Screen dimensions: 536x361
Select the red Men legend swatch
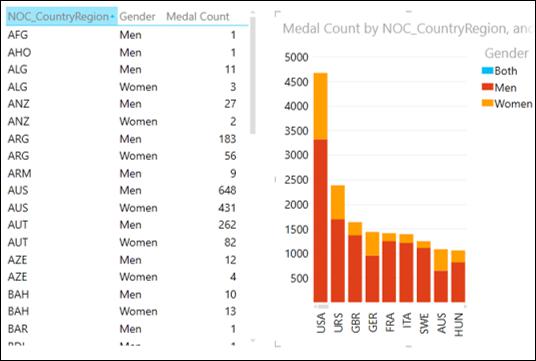coord(487,87)
